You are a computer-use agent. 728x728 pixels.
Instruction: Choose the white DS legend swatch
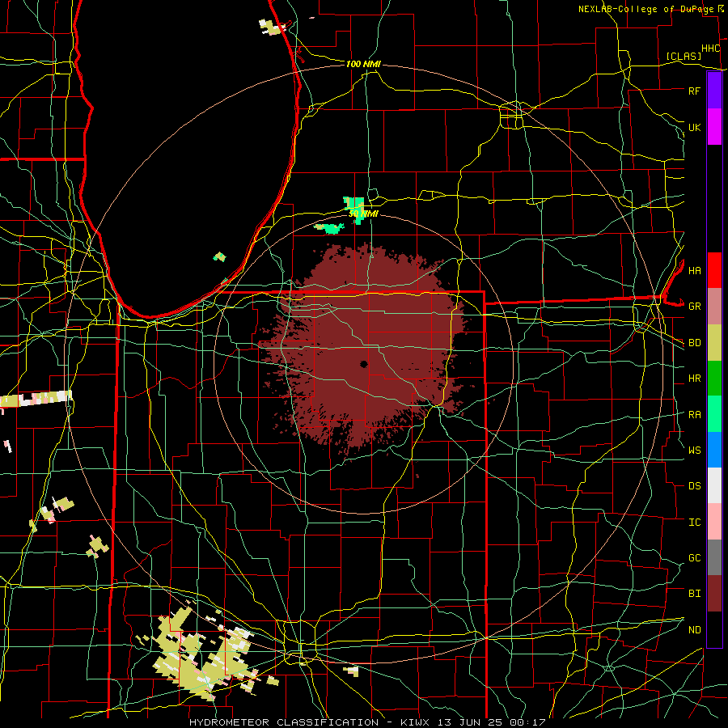714,485
